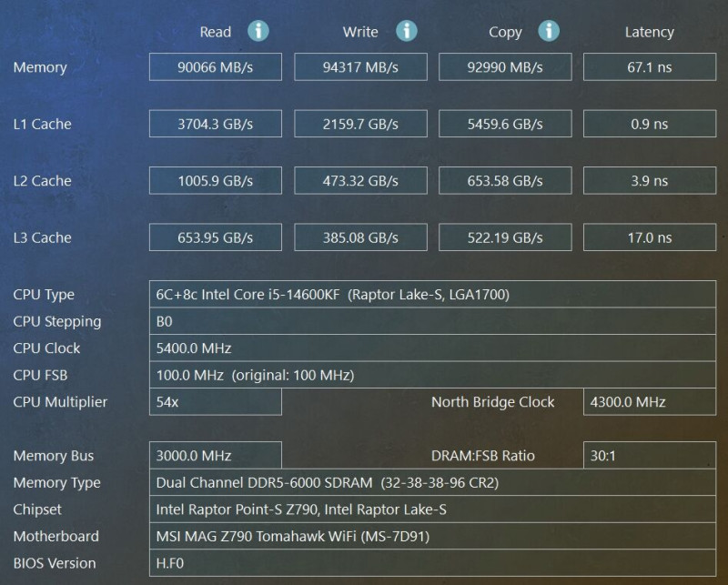Viewport: 728px width, 585px height.
Task: Select L2 Cache write value 473.32 GB/s
Action: pos(360,181)
